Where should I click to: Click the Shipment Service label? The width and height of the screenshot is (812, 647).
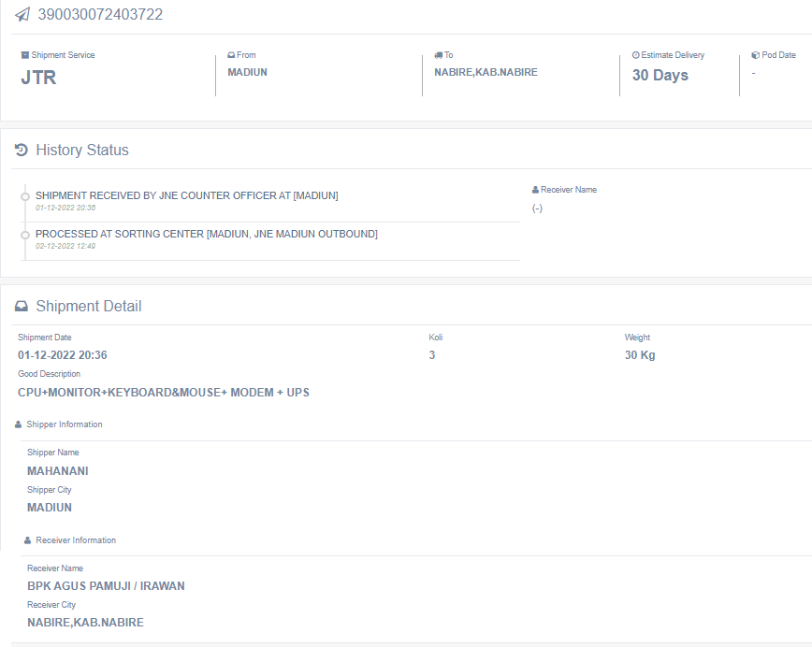(64, 55)
